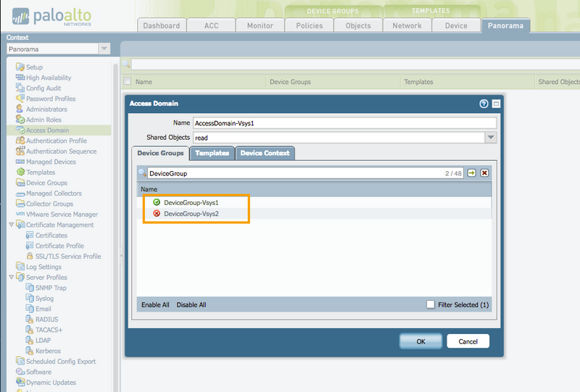580x392 pixels.
Task: Click the DeviceGroup filter search field
Action: (305, 173)
